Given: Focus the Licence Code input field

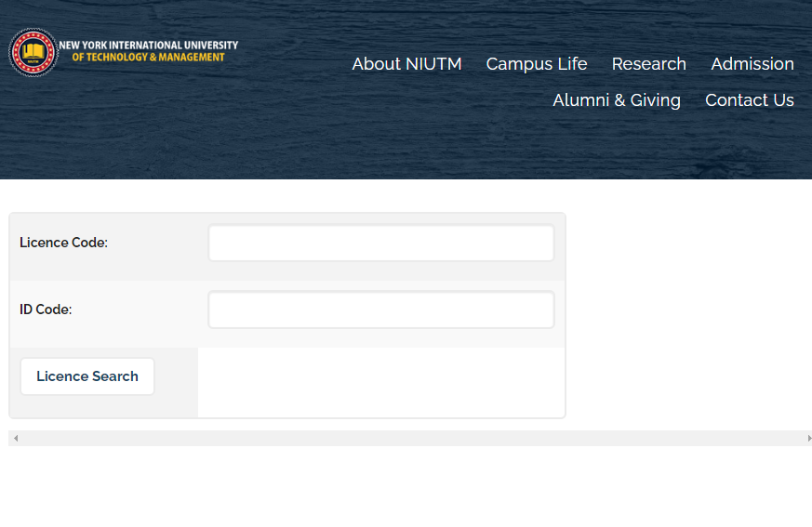Looking at the screenshot, I should (381, 243).
